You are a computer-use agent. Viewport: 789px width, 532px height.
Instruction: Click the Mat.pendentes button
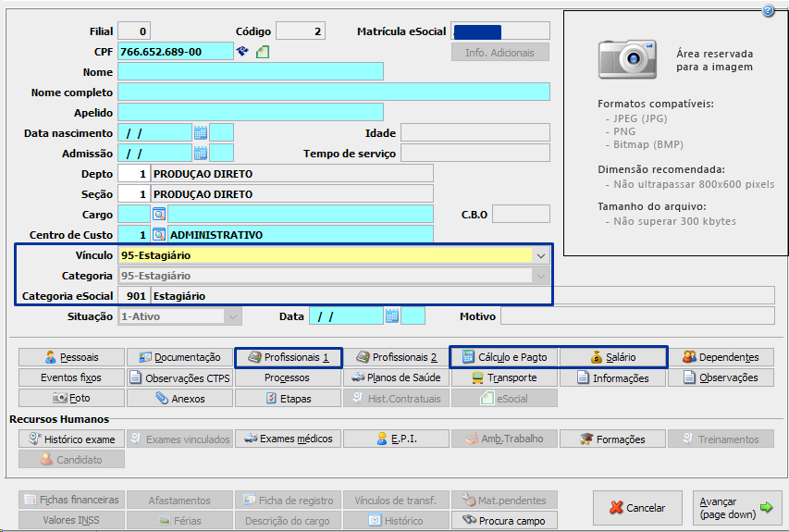coord(505,500)
